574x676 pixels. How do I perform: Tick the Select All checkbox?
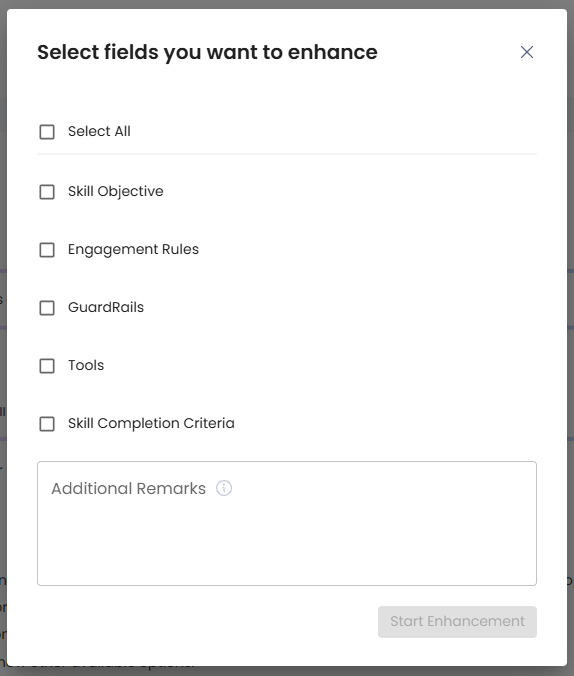[x=47, y=132]
